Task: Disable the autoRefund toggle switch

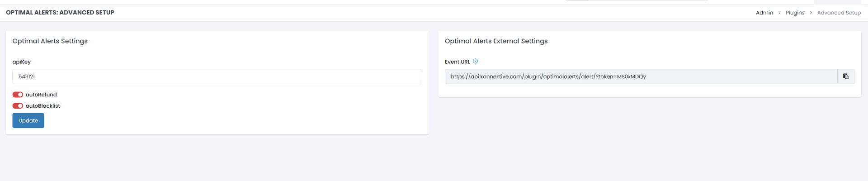Action: pyautogui.click(x=18, y=95)
